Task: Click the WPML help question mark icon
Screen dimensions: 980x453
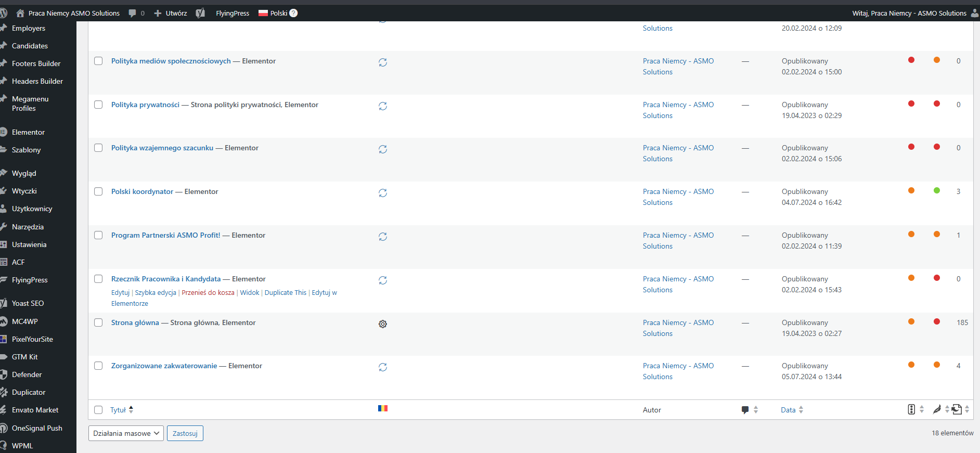Action: click(293, 13)
